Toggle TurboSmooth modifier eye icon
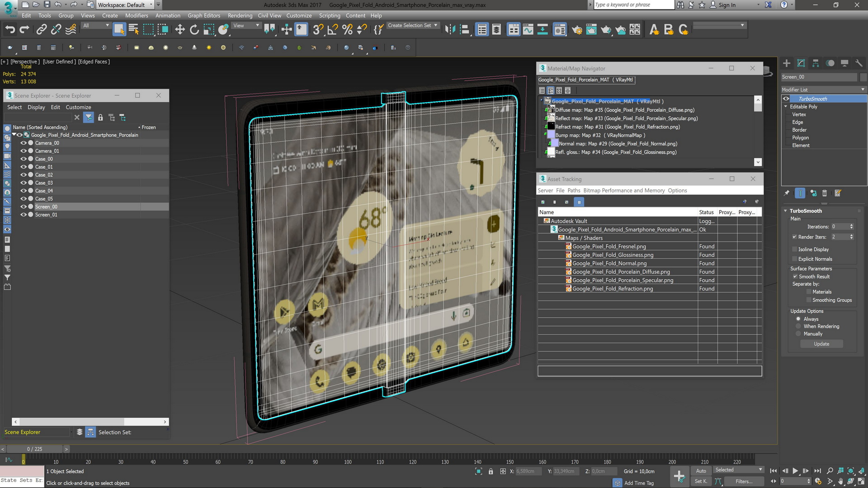The width and height of the screenshot is (868, 488). tap(786, 99)
